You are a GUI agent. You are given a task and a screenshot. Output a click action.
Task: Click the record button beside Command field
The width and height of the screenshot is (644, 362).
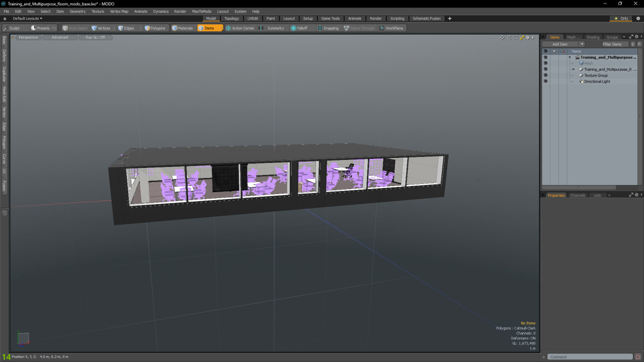pos(637,357)
